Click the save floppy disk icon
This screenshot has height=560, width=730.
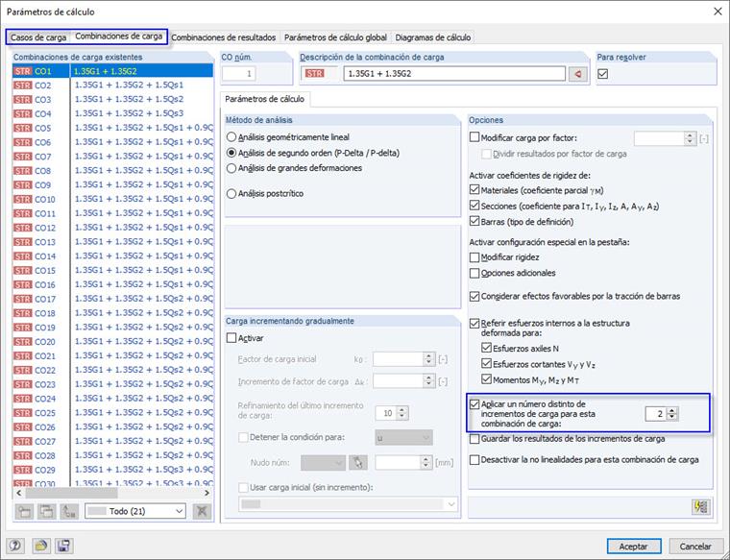click(x=63, y=546)
